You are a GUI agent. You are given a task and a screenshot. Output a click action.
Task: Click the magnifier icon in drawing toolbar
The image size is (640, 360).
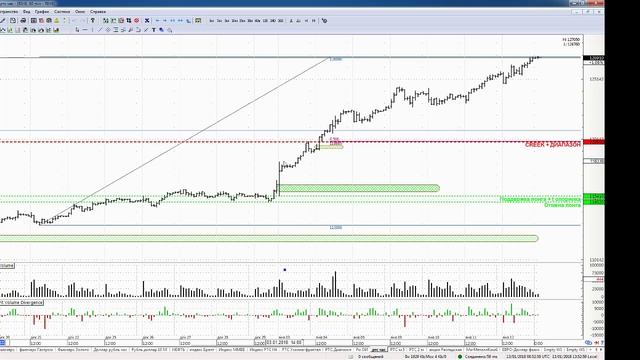coord(169,30)
